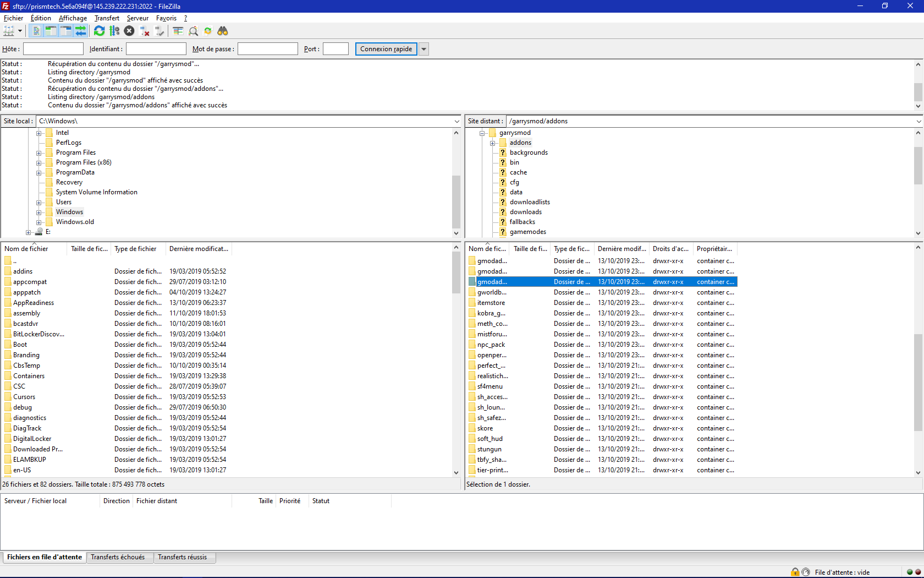
Task: Expand the E: drive tree node
Action: point(29,232)
